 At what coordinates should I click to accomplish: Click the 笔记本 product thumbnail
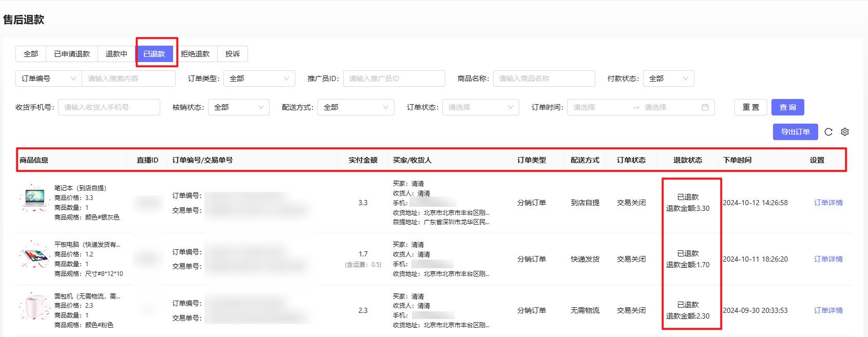[x=34, y=199]
